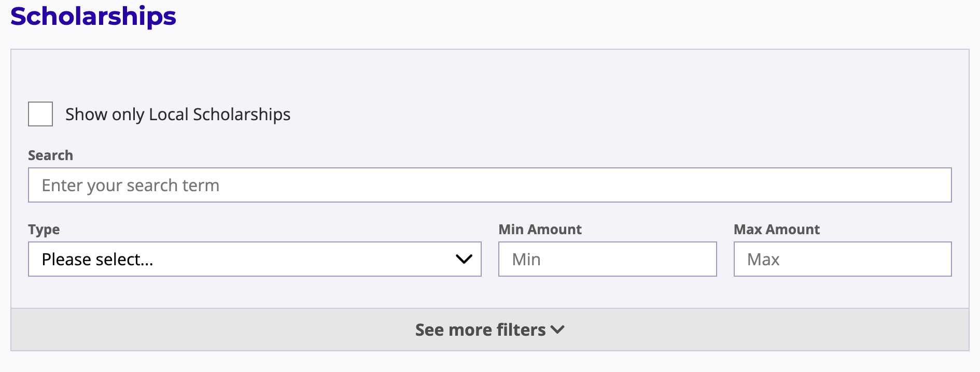Click the "Min" placeholder text

(x=526, y=260)
